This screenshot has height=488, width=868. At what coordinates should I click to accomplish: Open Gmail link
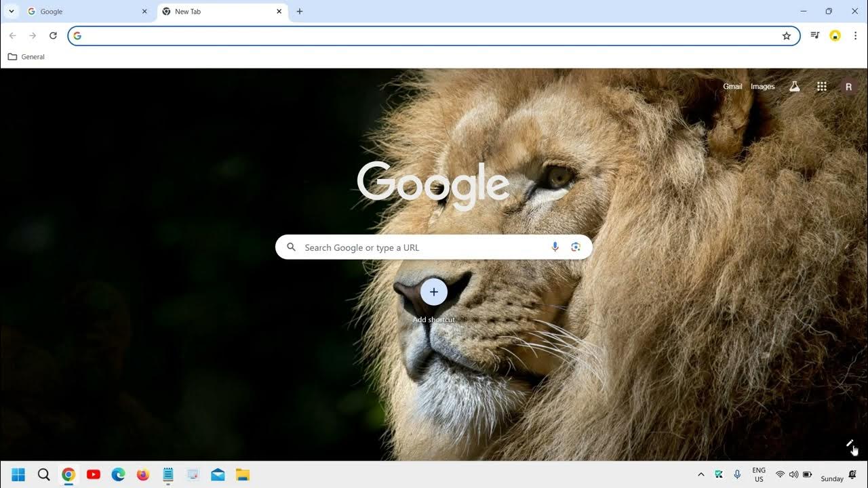pyautogui.click(x=732, y=87)
